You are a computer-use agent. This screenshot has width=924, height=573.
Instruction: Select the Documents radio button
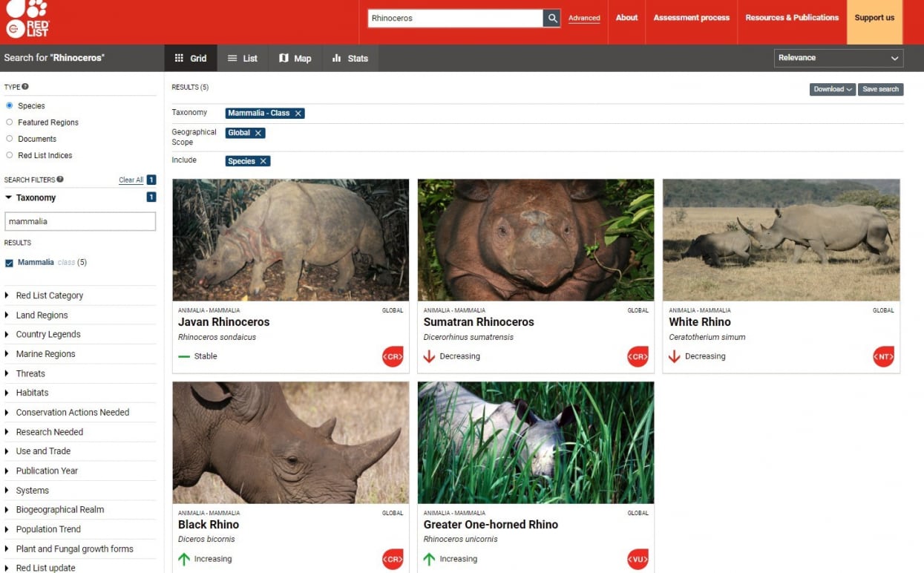pos(10,139)
